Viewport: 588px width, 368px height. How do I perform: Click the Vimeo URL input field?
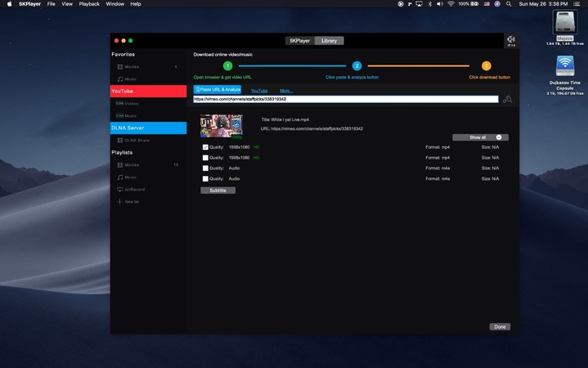click(345, 99)
